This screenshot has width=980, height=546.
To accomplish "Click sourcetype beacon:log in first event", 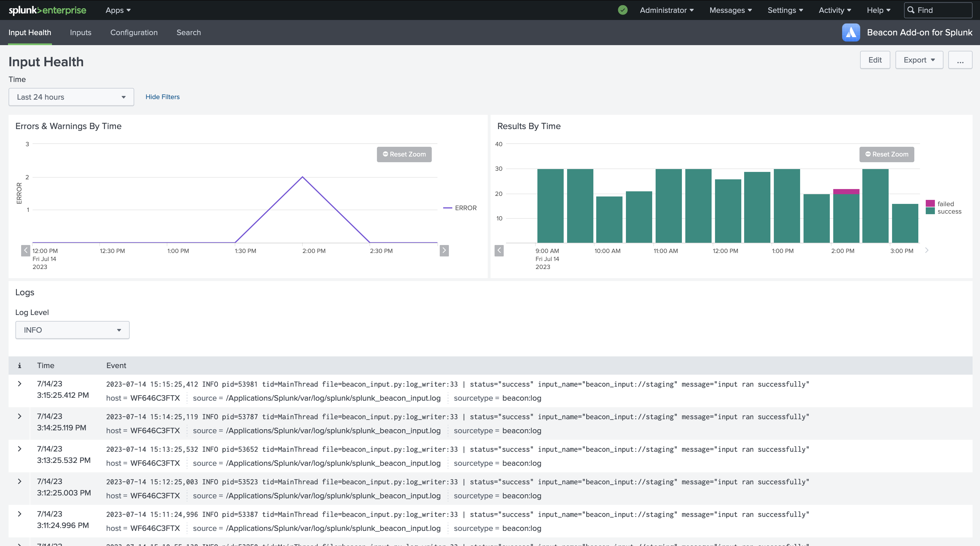I will pos(522,398).
